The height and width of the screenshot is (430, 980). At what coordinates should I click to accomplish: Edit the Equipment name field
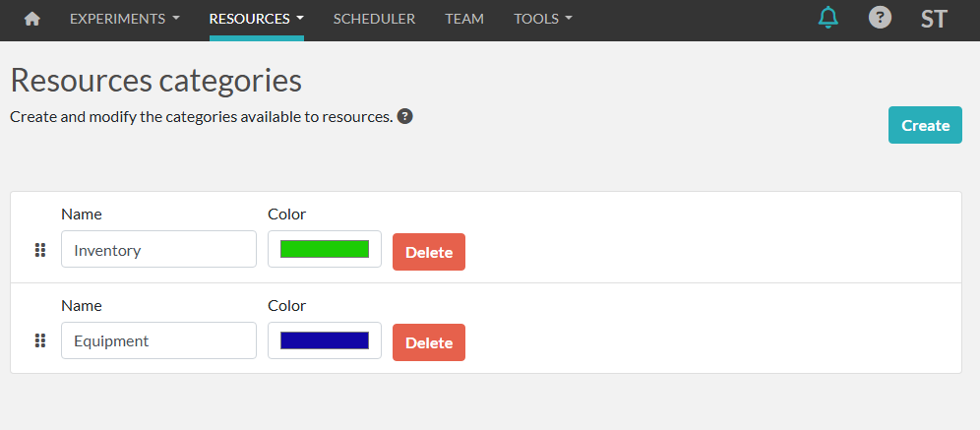158,341
